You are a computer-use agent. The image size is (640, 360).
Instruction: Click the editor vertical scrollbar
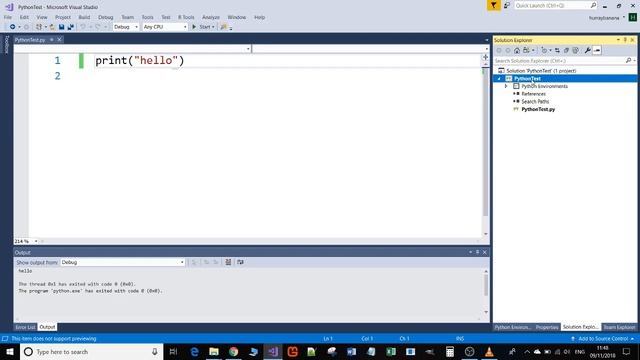(485, 143)
